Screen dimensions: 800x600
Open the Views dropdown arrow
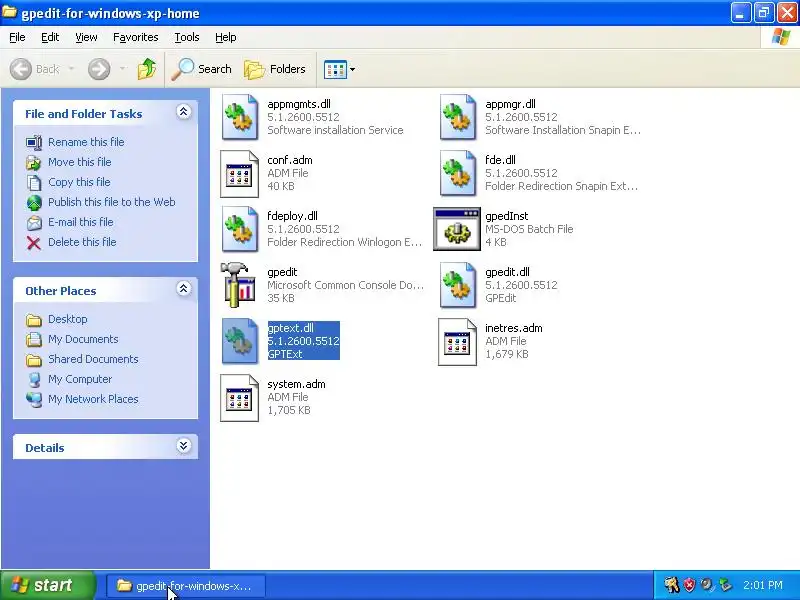[353, 69]
